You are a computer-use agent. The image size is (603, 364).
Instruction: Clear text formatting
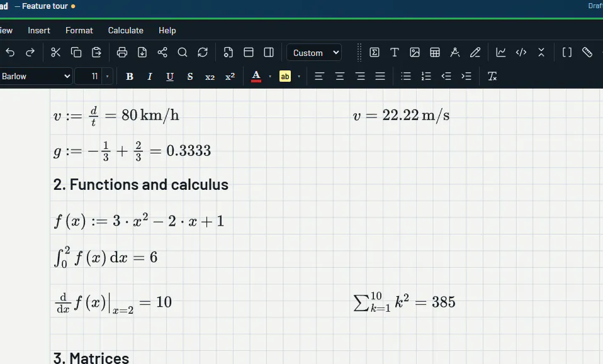pos(492,77)
